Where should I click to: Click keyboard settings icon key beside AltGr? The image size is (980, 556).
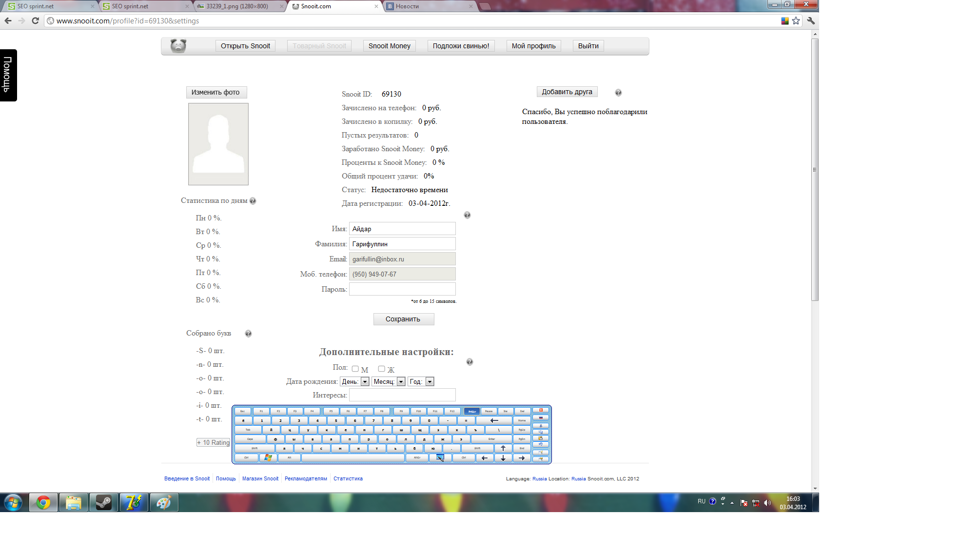[440, 458]
